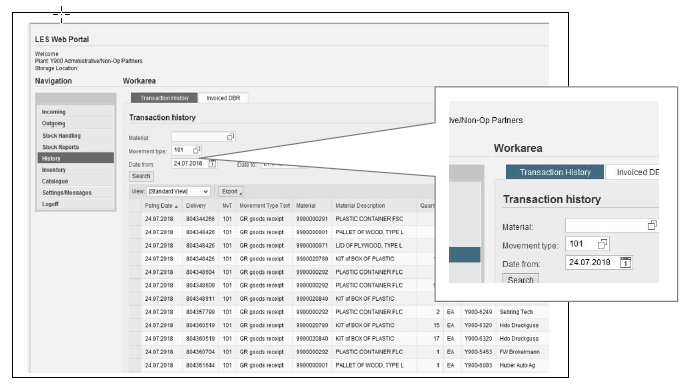Select History in the navigation menu
This screenshot has height=387, width=695.
(76, 158)
